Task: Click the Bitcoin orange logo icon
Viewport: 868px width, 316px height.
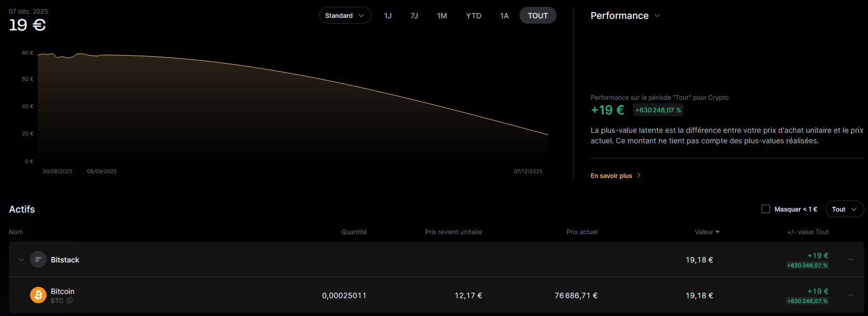Action: click(38, 296)
